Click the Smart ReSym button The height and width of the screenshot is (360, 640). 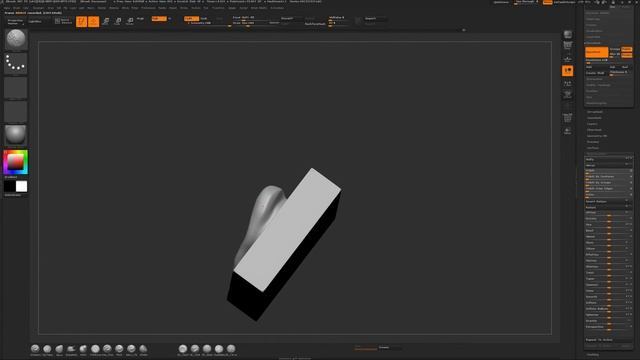(x=609, y=201)
